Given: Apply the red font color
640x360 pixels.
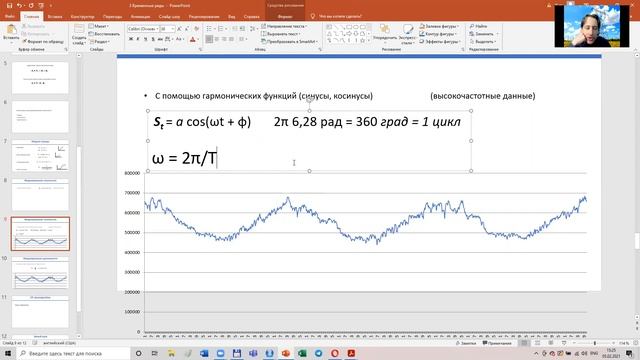Looking at the screenshot, I should point(193,39).
